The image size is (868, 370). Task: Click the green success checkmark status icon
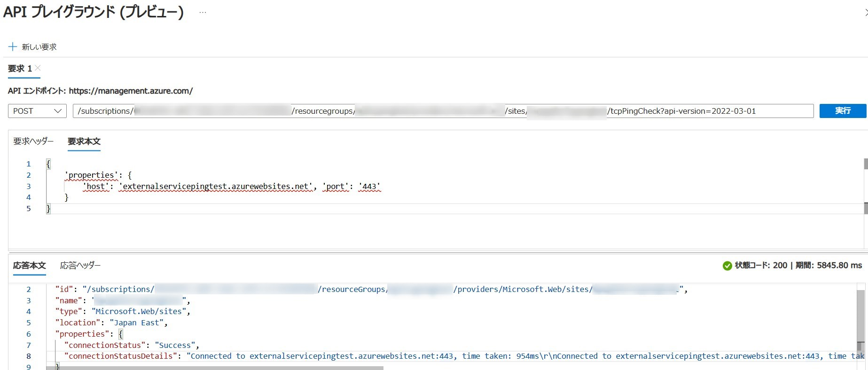[x=727, y=266]
